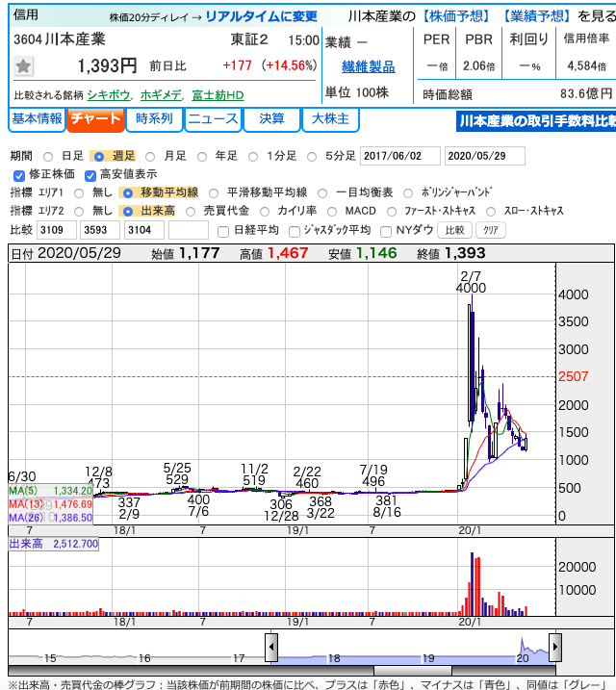This screenshot has height=690, width=616.
Task: Enable 日経平均 comparison checkbox
Action: click(223, 232)
